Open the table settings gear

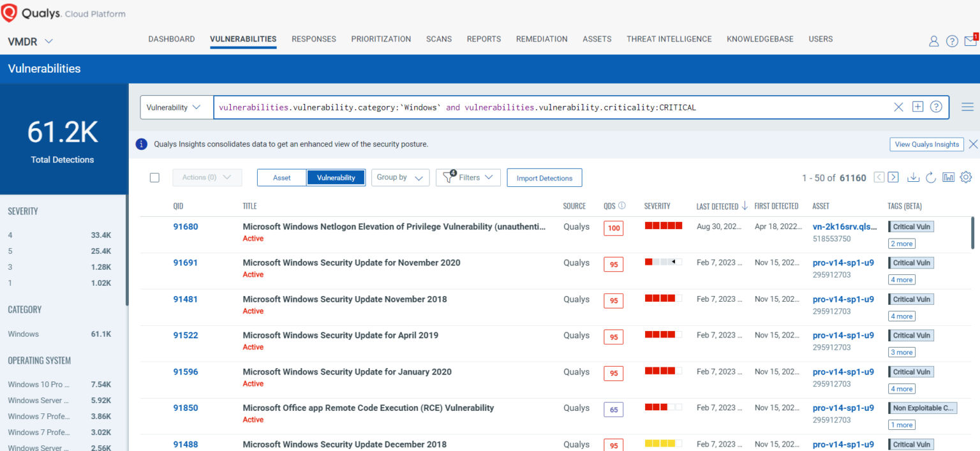coord(965,177)
